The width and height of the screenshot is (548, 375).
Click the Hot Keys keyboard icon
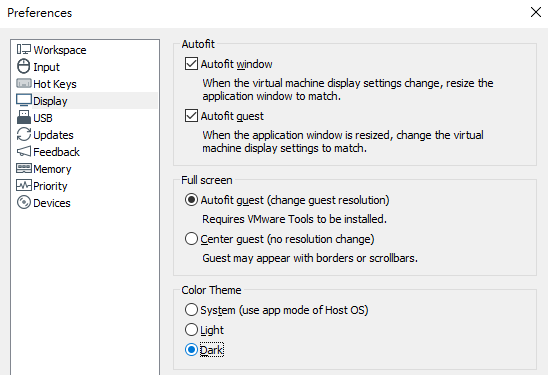pos(24,83)
